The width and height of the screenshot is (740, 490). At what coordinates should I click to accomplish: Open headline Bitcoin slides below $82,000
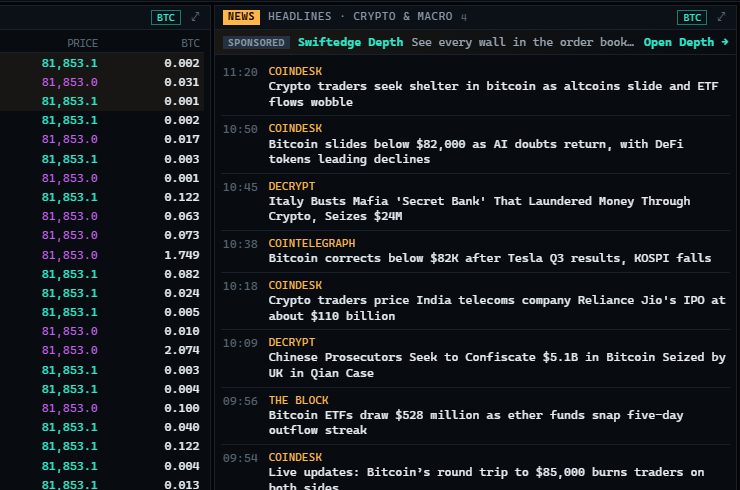(x=476, y=152)
